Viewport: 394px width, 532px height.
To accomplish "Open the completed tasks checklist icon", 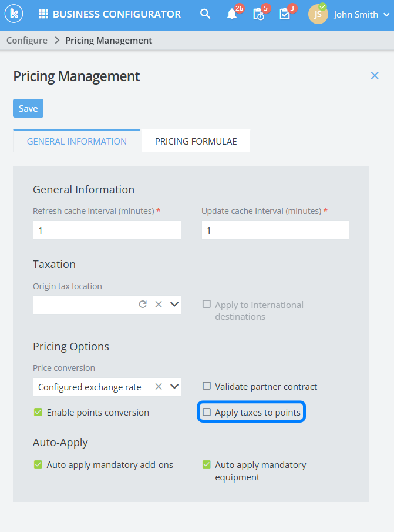I will (x=285, y=15).
